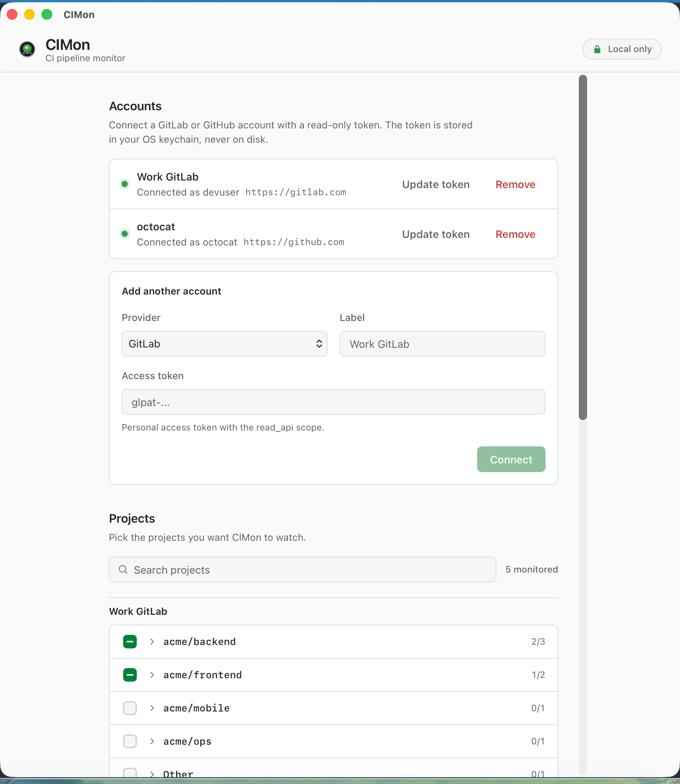The image size is (680, 784).
Task: Click the read_api scope hint text
Action: pos(223,427)
